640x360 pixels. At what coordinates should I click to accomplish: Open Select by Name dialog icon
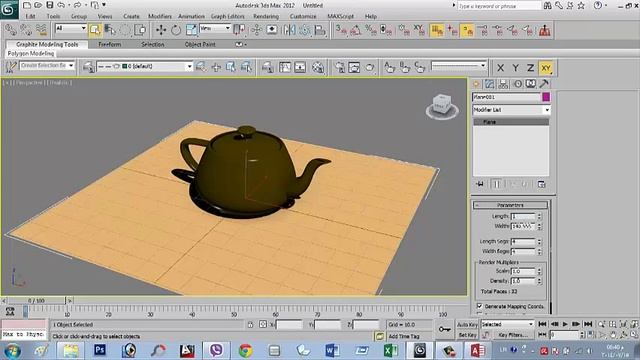[110, 30]
